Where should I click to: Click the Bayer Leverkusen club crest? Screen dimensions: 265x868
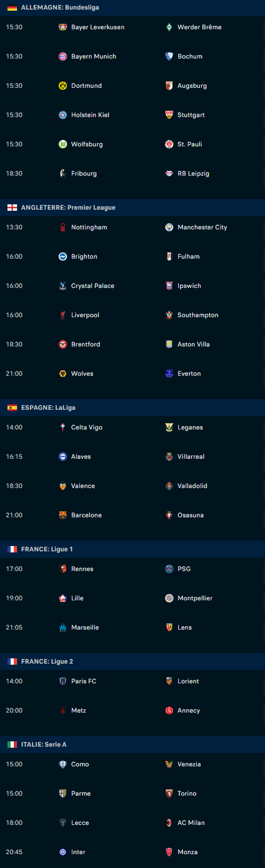point(63,27)
